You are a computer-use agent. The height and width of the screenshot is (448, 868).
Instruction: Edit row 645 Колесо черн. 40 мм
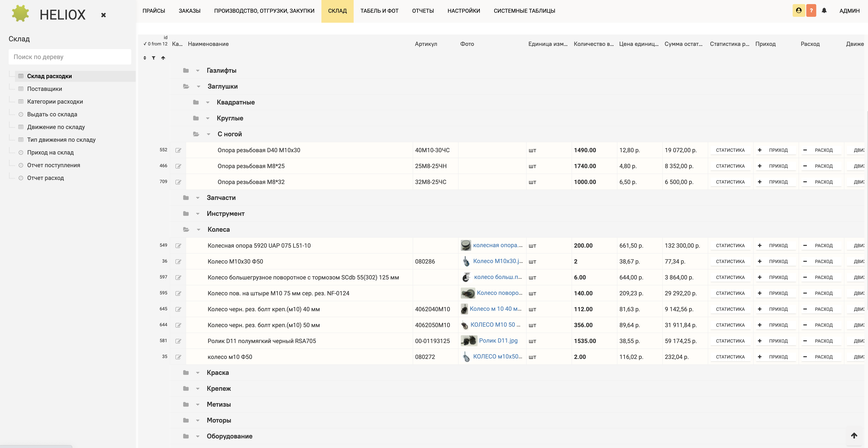click(x=178, y=309)
